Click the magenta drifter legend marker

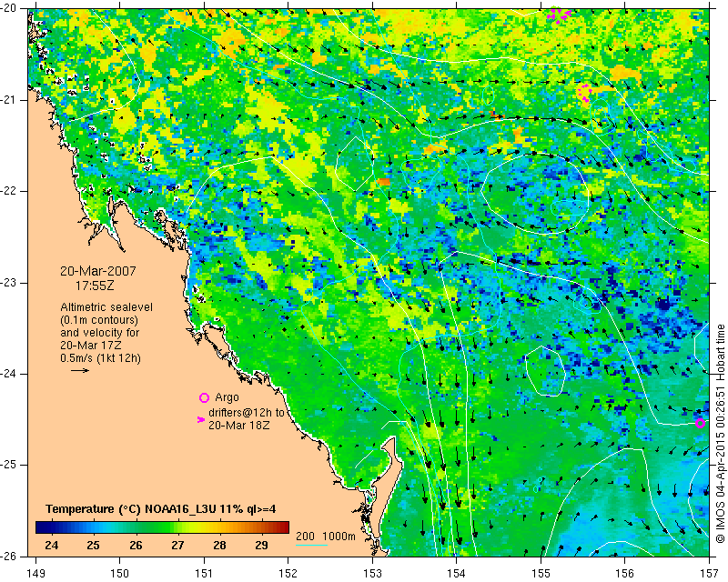(x=201, y=419)
